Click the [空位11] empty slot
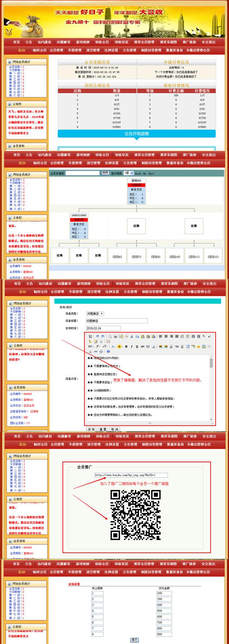229x644 pixels. pyautogui.click(x=194, y=256)
